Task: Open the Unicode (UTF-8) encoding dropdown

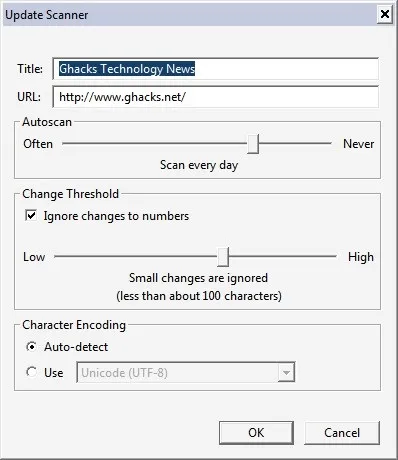Action: pos(186,372)
